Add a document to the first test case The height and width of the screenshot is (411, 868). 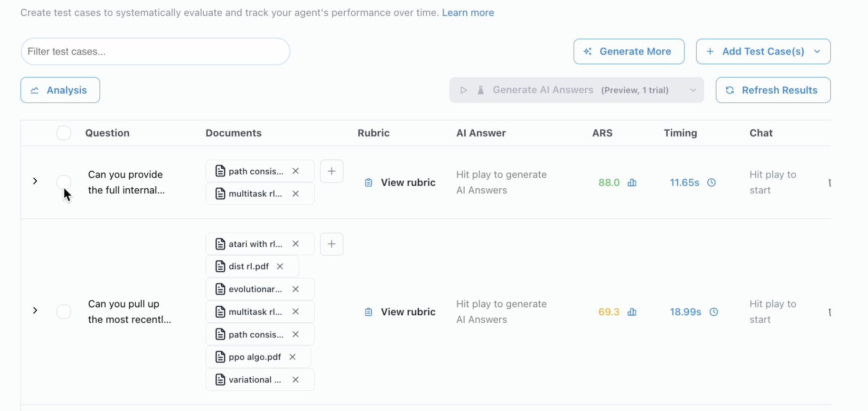pos(332,171)
